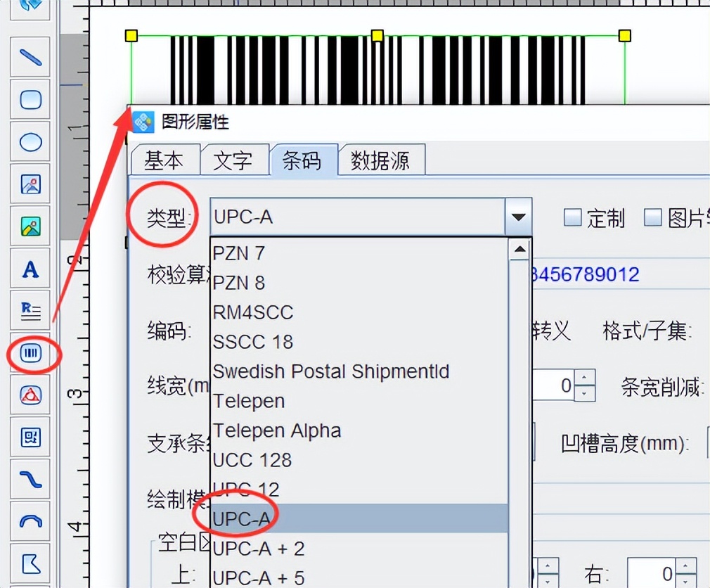Select the QR code tool
Image resolution: width=710 pixels, height=588 pixels.
(30, 437)
